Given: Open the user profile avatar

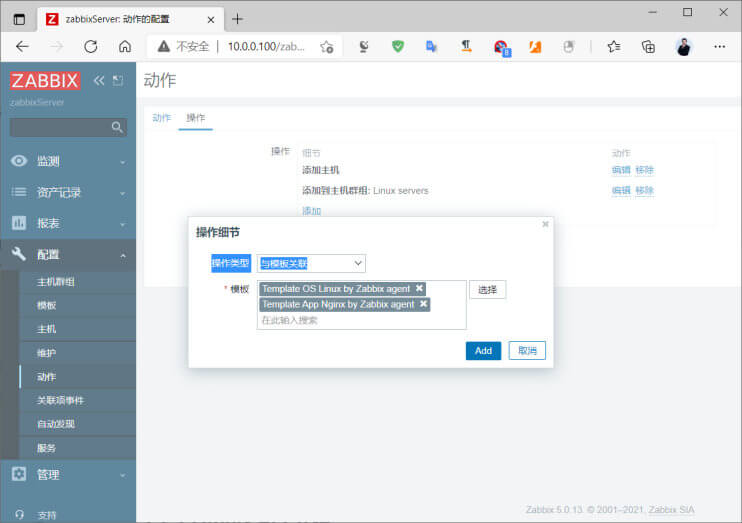Looking at the screenshot, I should (x=683, y=46).
